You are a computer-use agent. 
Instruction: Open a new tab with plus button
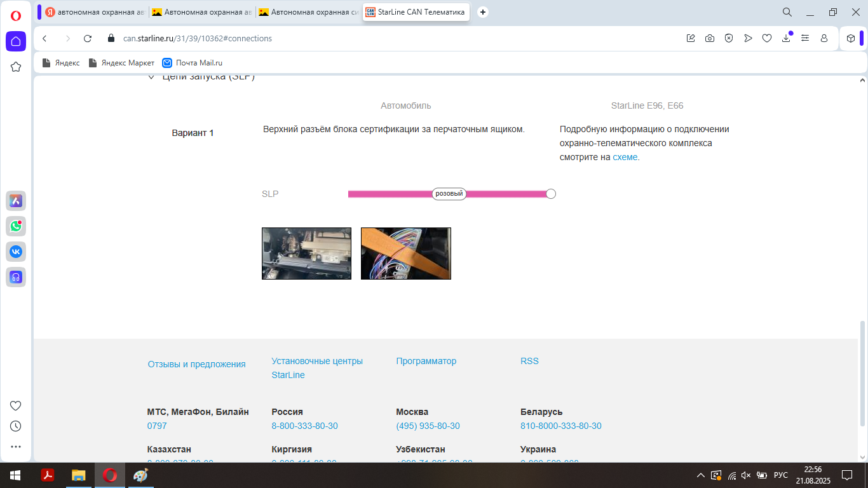click(483, 12)
